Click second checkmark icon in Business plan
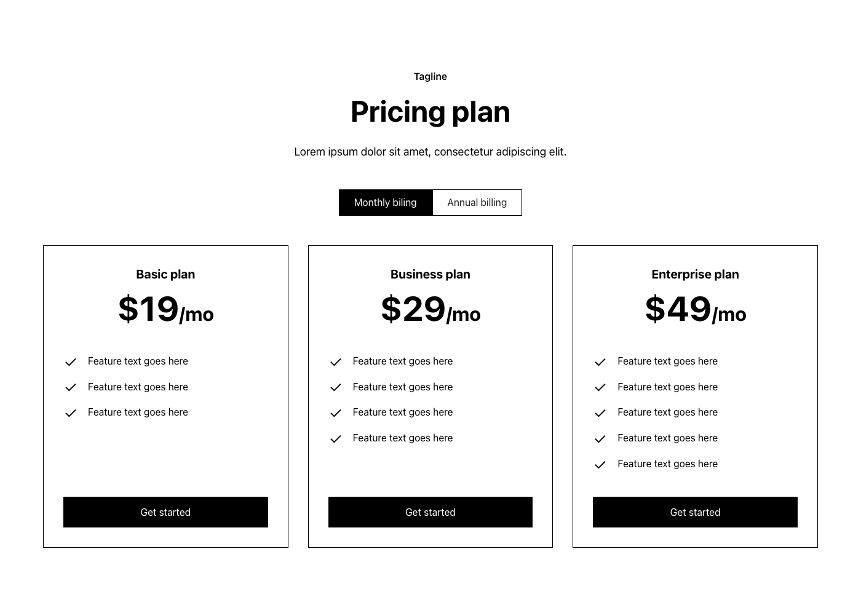This screenshot has width=861, height=616. pyautogui.click(x=335, y=387)
